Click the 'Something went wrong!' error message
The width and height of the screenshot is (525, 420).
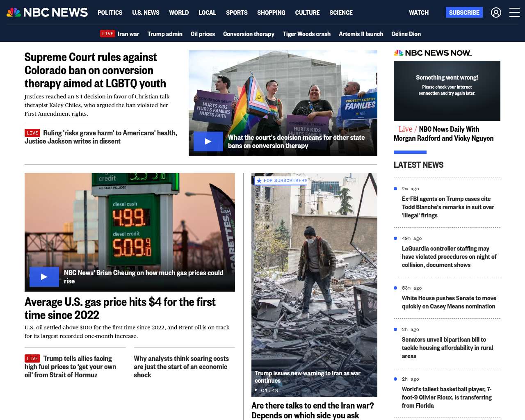[447, 78]
